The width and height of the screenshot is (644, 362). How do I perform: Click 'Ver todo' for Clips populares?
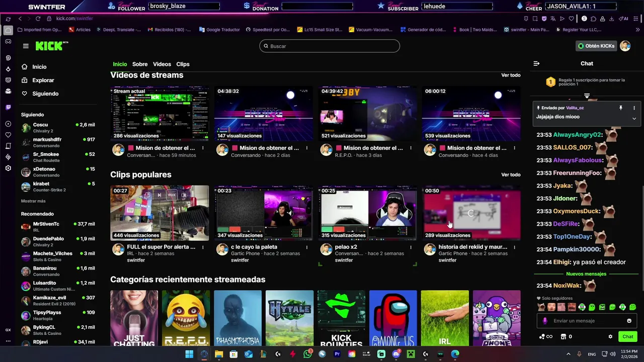point(511,175)
